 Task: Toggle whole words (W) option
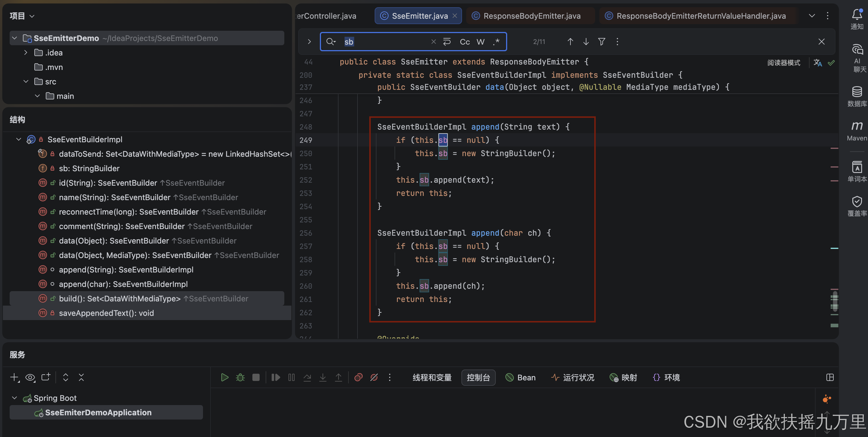[480, 42]
